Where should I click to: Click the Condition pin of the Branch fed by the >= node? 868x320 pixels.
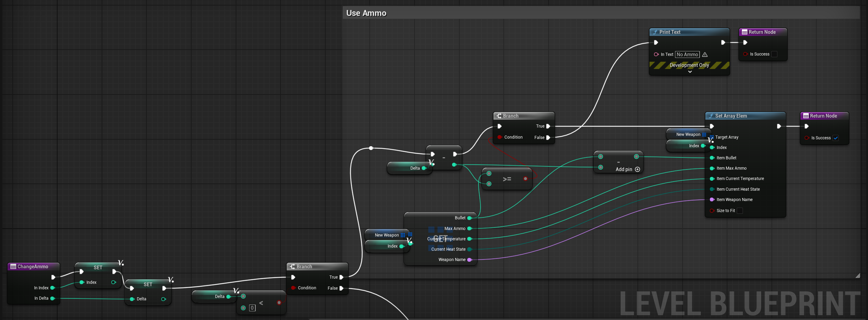[x=500, y=137]
